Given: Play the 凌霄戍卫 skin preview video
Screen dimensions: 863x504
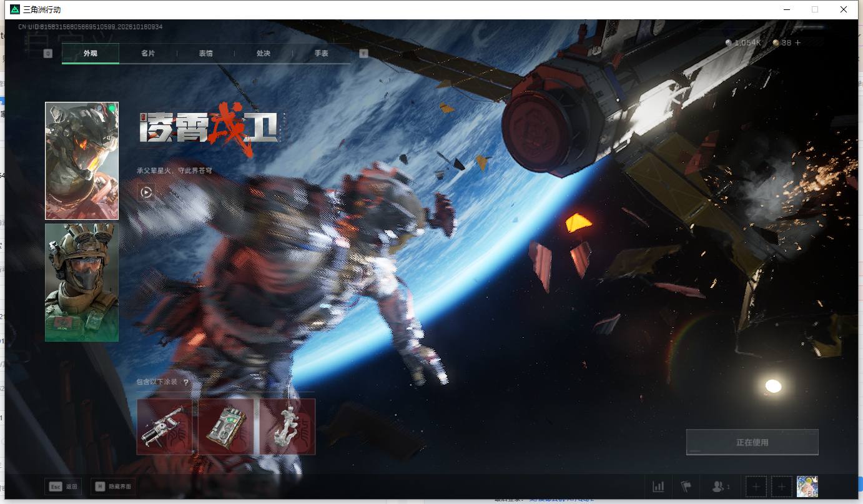Looking at the screenshot, I should pyautogui.click(x=146, y=192).
